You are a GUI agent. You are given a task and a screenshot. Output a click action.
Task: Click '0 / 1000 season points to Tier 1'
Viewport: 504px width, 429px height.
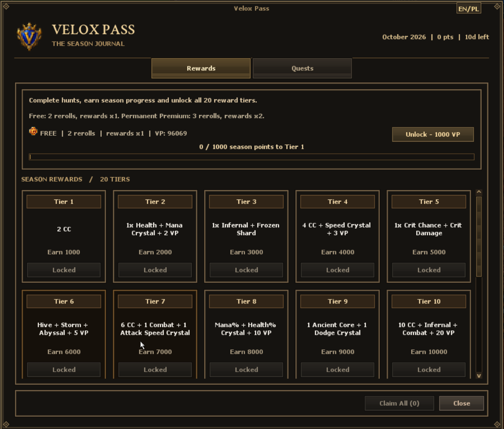point(251,147)
